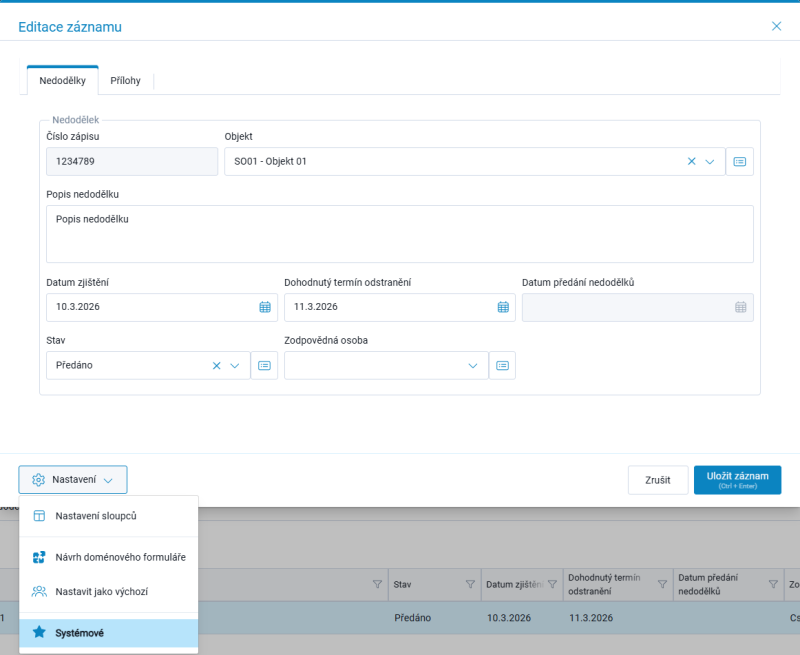800x655 pixels.
Task: Choose Návrh doménového formuláře
Action: (109, 558)
